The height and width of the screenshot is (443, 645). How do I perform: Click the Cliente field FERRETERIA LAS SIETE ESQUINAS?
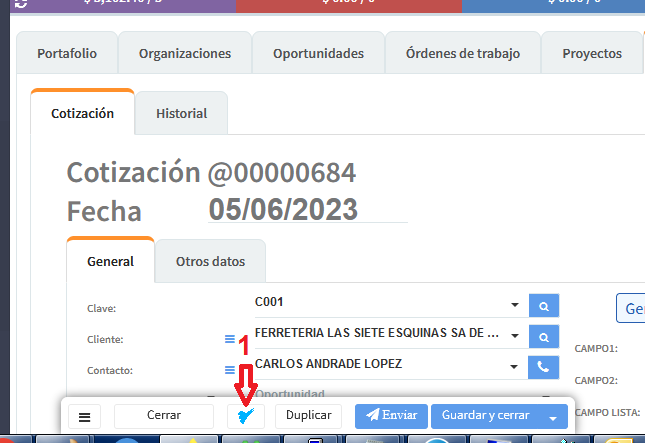point(381,333)
